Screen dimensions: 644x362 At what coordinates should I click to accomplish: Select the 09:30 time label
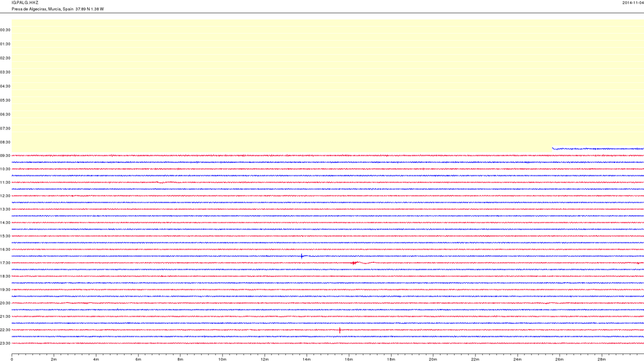coord(5,156)
